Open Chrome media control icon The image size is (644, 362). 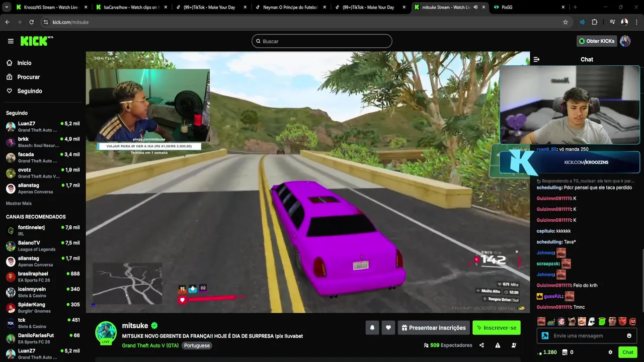(x=612, y=22)
